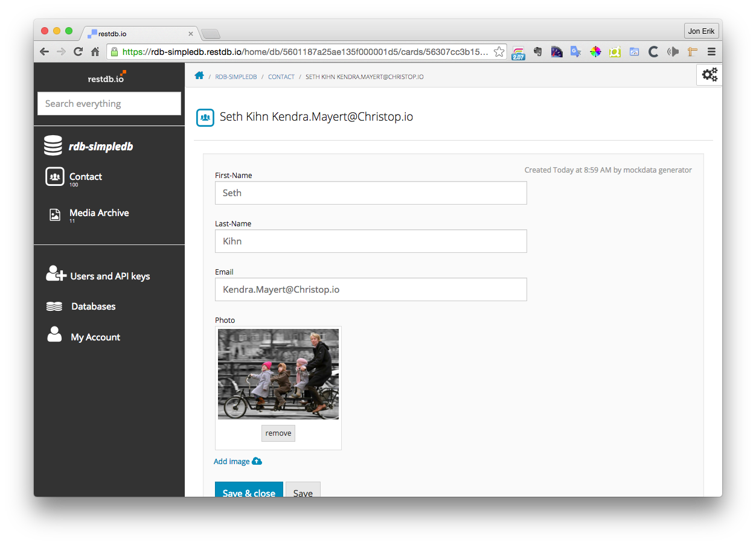
Task: Click the browser back arrow
Action: [44, 52]
